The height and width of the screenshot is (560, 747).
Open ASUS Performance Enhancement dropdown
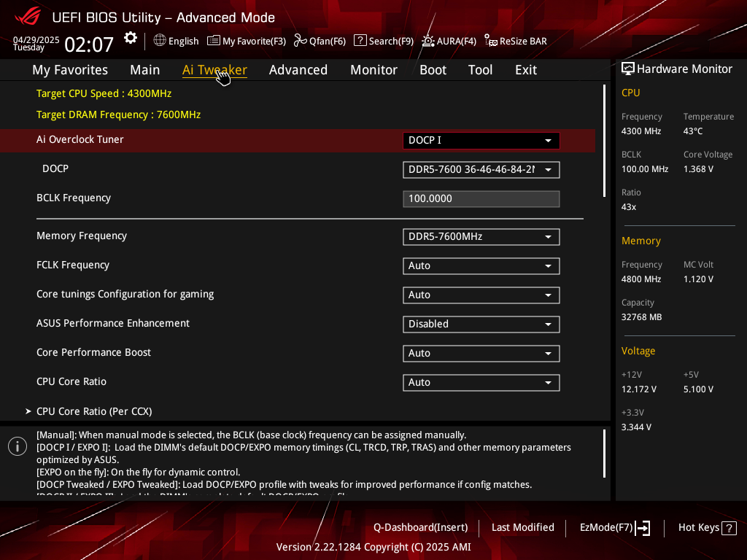(481, 324)
